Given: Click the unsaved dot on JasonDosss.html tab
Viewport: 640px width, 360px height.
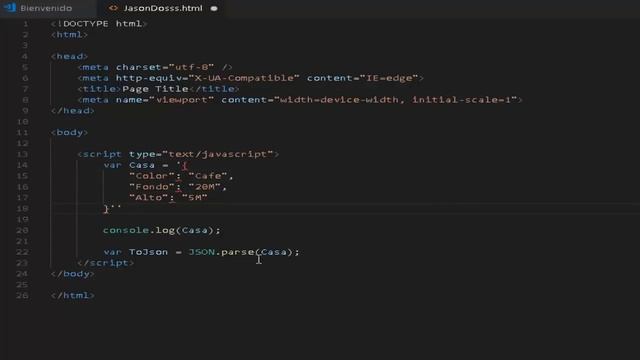Looking at the screenshot, I should pos(214,8).
